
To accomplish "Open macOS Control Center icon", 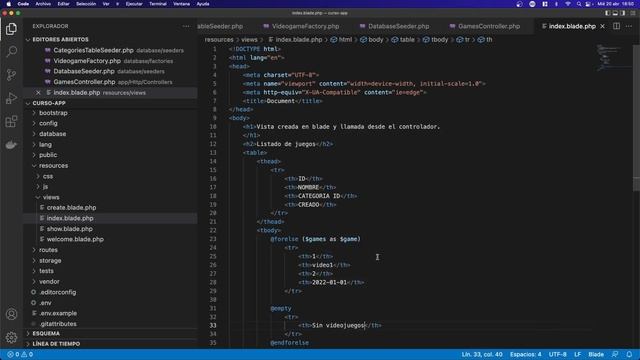I will (588, 4).
